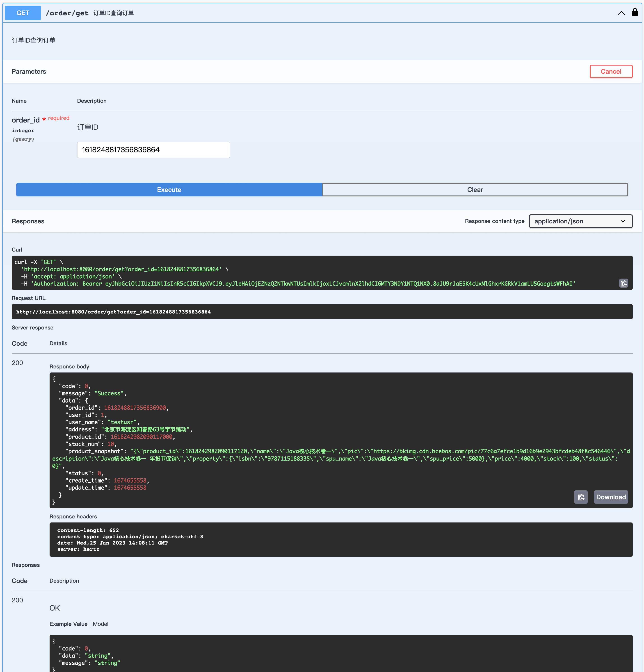The width and height of the screenshot is (644, 672).
Task: Click the Responses section heading
Action: pos(28,221)
